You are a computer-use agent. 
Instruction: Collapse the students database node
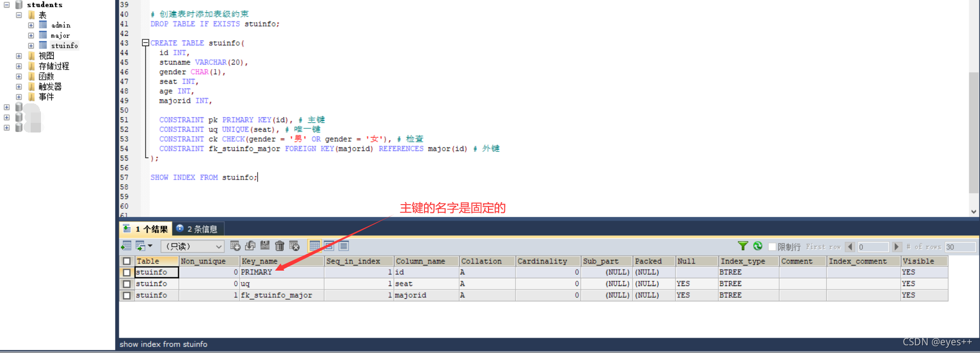(7, 5)
